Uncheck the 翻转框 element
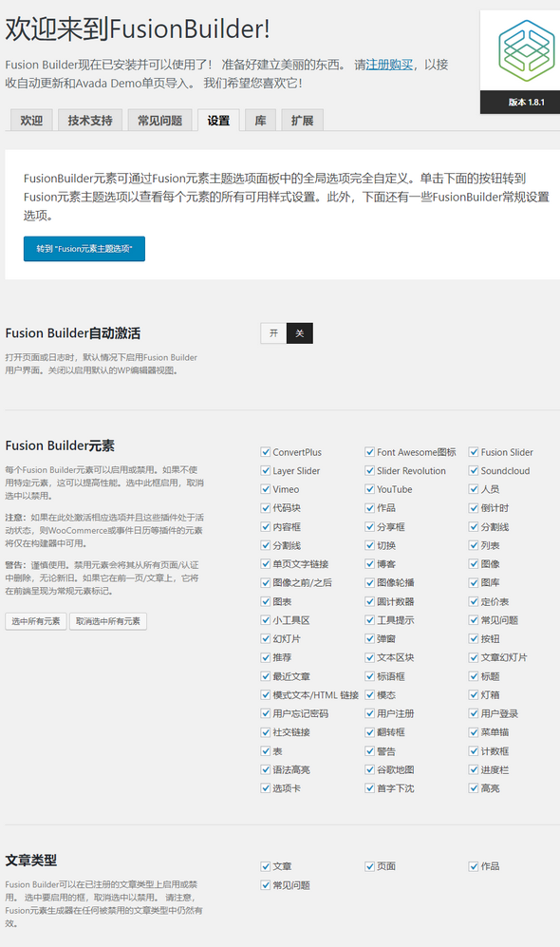Image resolution: width=560 pixels, height=947 pixels. click(x=370, y=732)
